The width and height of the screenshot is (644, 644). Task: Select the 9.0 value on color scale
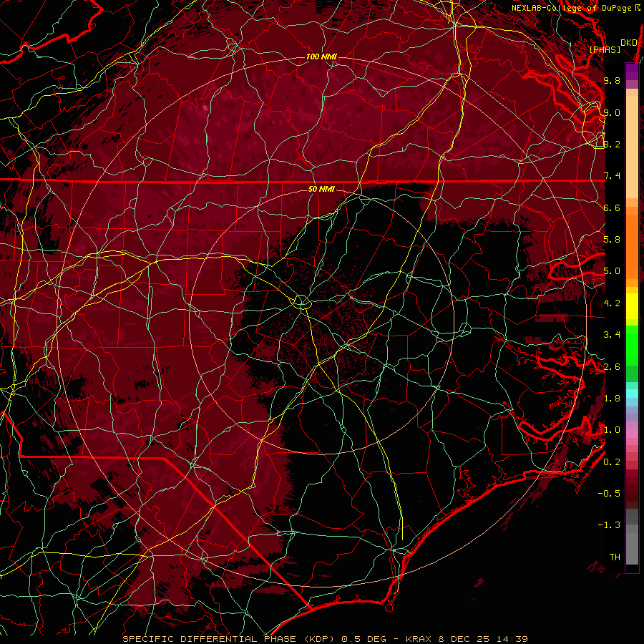click(612, 112)
